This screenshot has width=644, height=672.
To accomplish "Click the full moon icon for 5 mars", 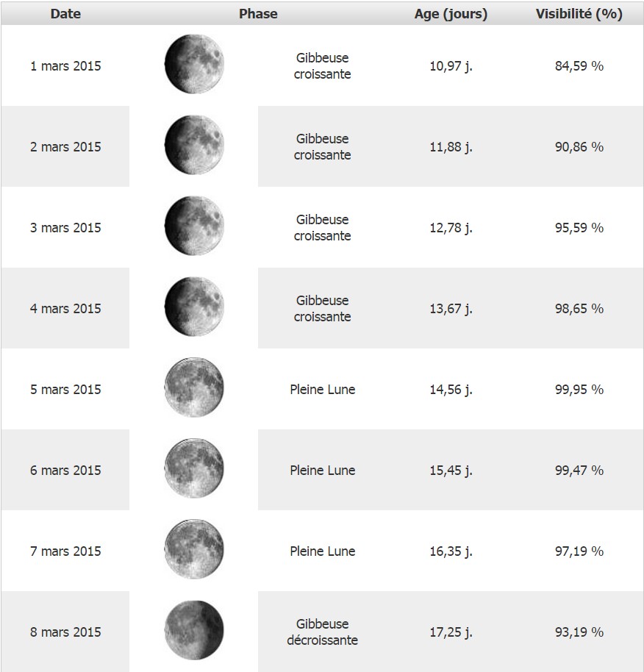I will [194, 389].
